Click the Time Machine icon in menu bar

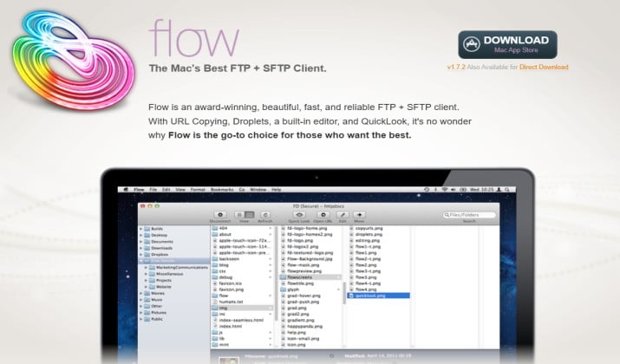pyautogui.click(x=427, y=190)
